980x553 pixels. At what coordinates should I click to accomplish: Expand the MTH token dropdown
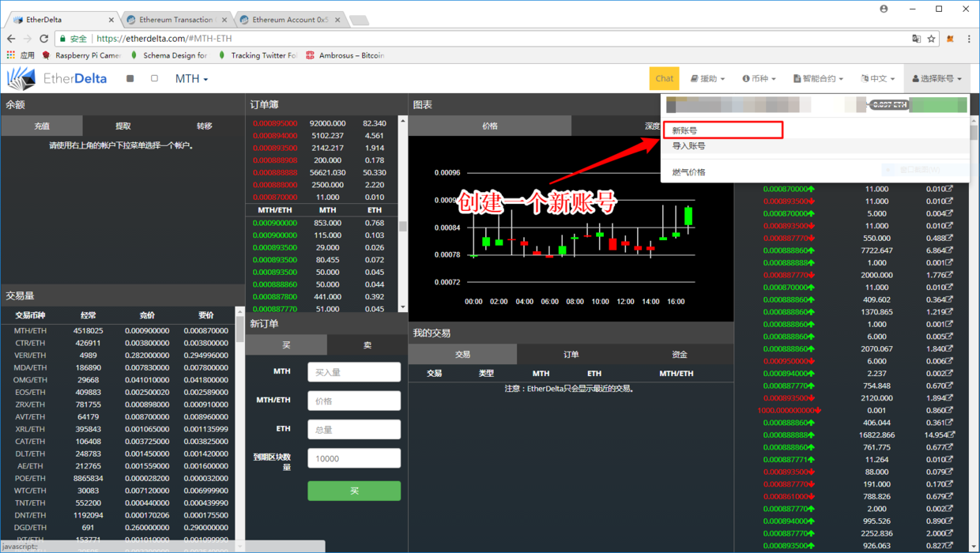click(191, 78)
